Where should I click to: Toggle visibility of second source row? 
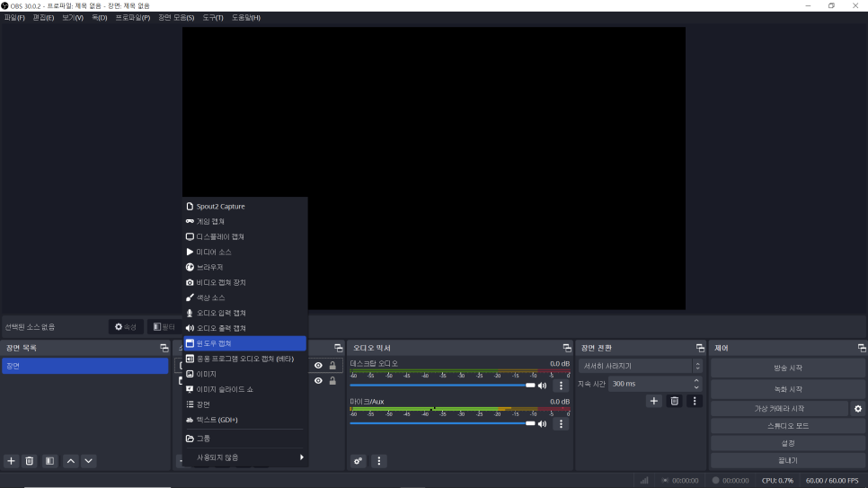coord(318,380)
